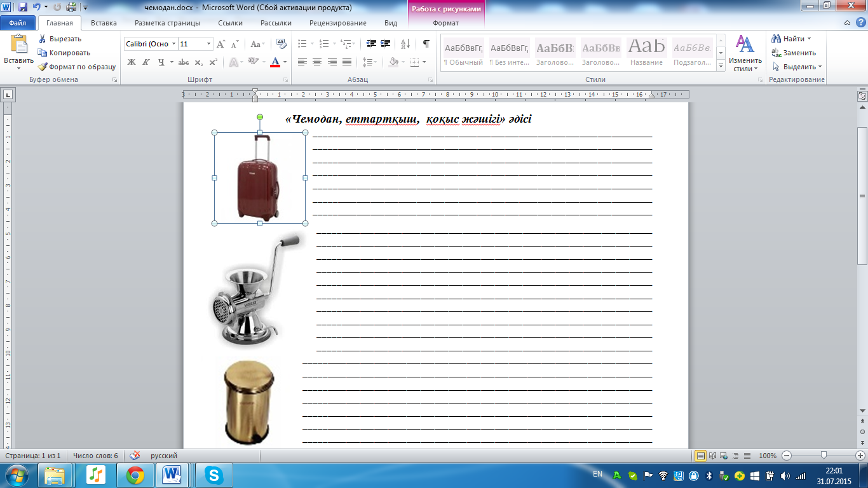Switch to the Разметка страницы tab
This screenshot has height=488, width=868.
(167, 23)
